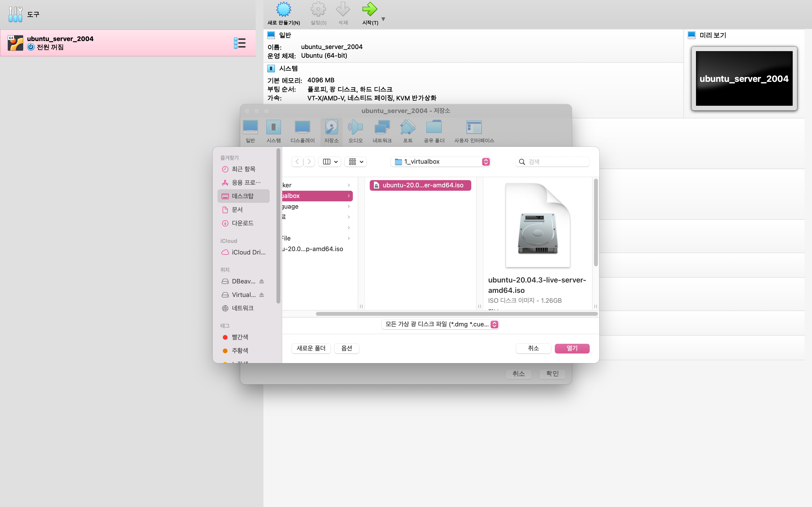Click the VM list menu icon beside ubuntu_server_2004
This screenshot has height=507, width=812.
point(239,43)
